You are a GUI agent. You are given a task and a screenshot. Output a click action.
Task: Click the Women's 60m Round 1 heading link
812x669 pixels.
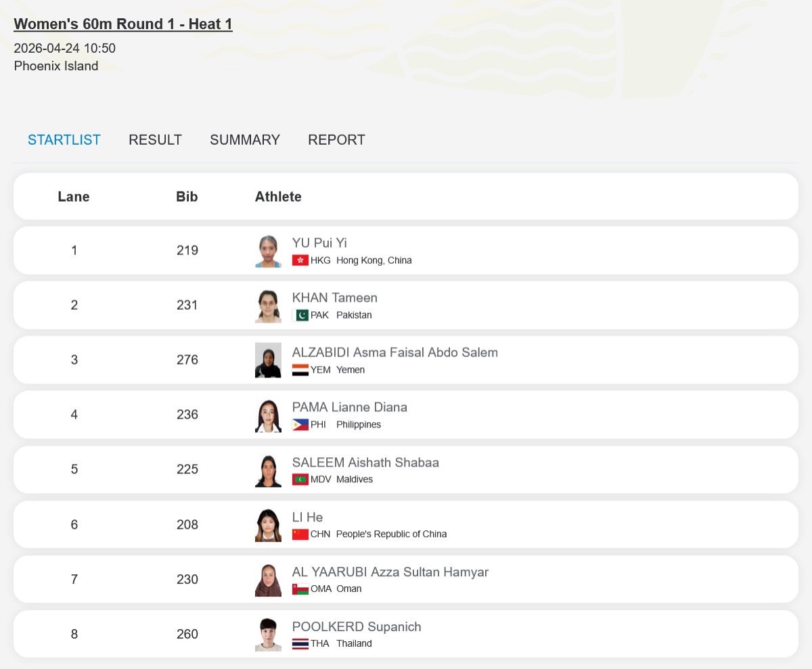click(x=123, y=24)
